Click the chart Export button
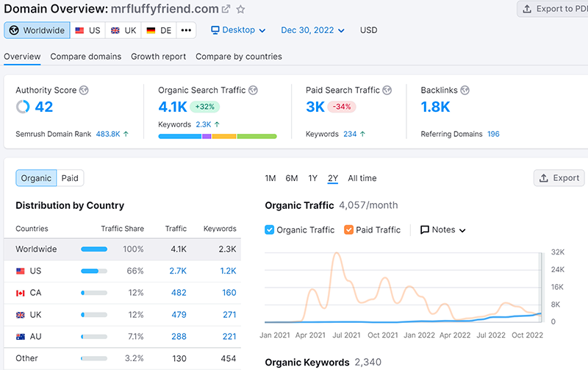This screenshot has width=588, height=370. click(559, 178)
